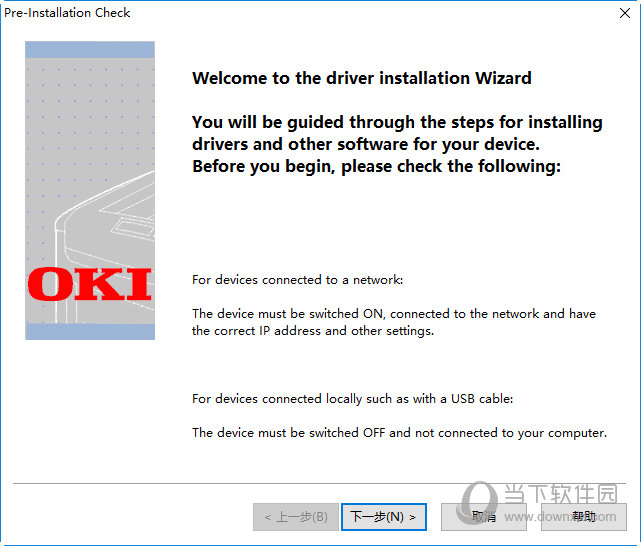Click 'For devices connected to a network' text
This screenshot has height=546, width=641.
298,280
